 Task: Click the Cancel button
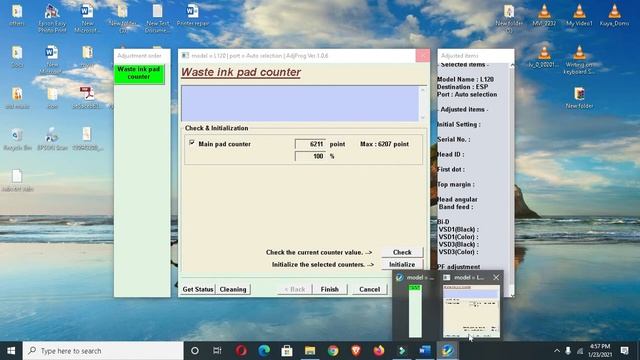click(369, 289)
